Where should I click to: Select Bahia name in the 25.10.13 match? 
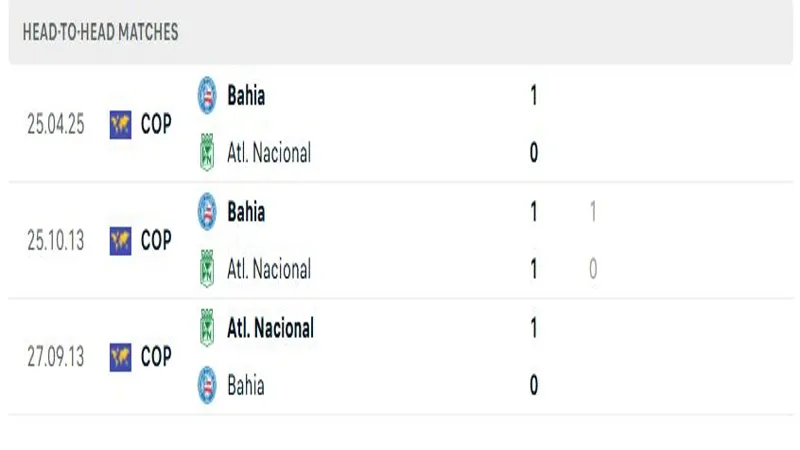tap(246, 212)
